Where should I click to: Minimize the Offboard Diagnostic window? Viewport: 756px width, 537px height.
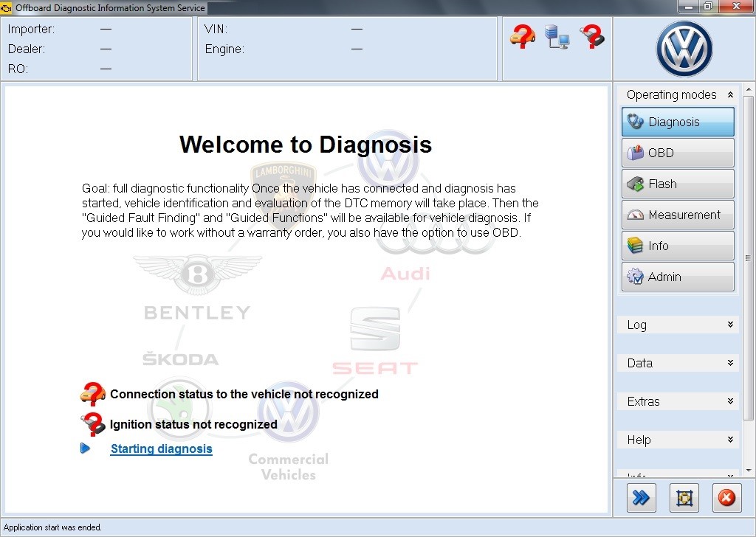[x=689, y=6]
